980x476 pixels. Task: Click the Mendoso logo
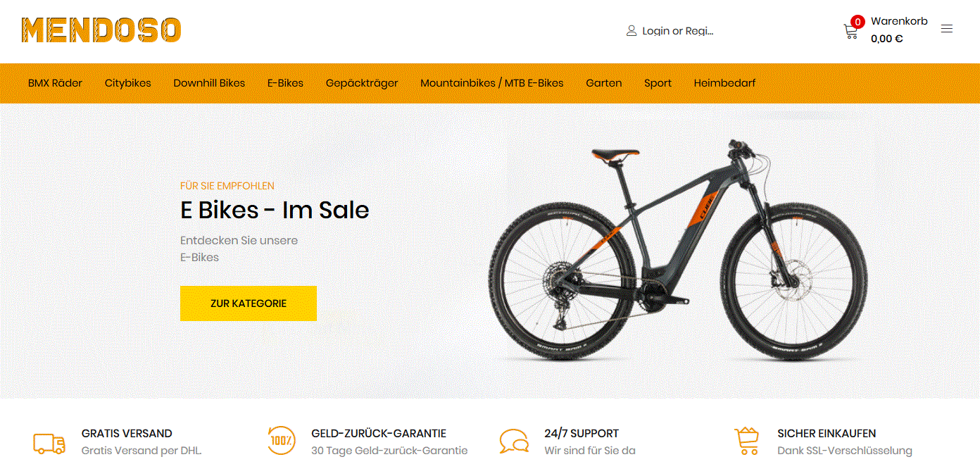pyautogui.click(x=101, y=30)
